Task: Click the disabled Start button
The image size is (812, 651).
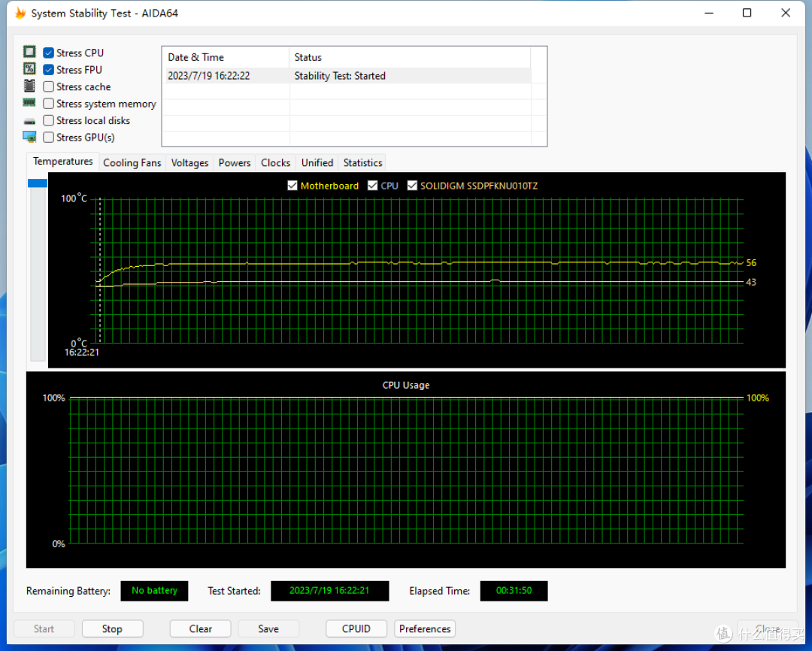Action: [x=44, y=628]
